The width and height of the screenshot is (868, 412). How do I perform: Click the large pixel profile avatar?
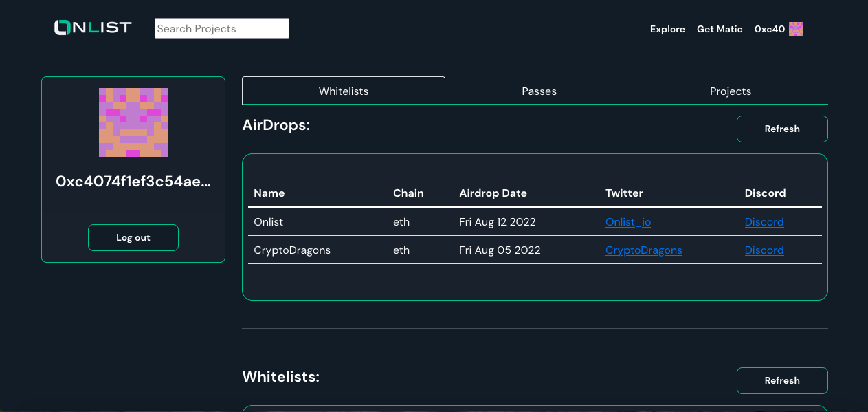[x=133, y=122]
